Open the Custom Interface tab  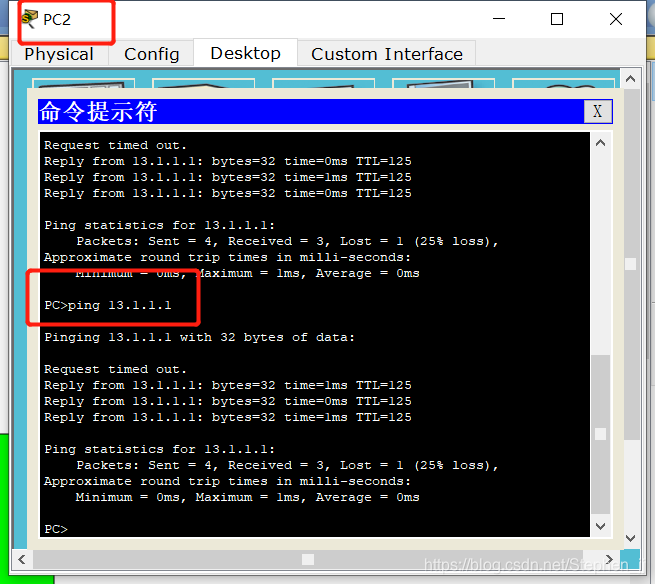(387, 54)
